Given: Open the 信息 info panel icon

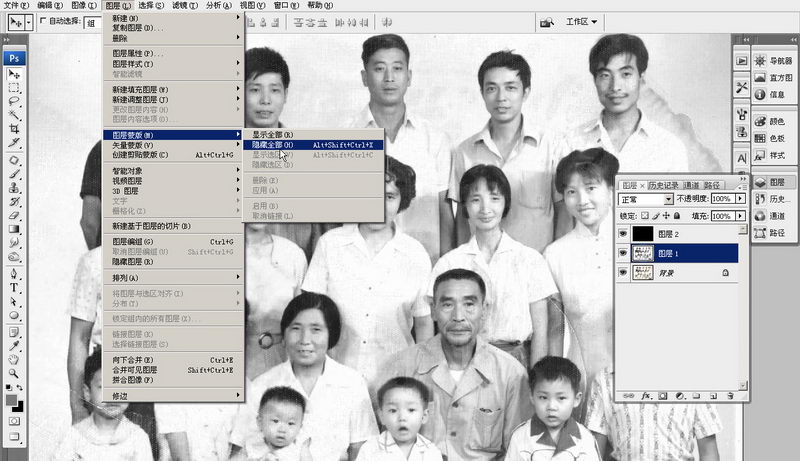Looking at the screenshot, I should (x=760, y=94).
